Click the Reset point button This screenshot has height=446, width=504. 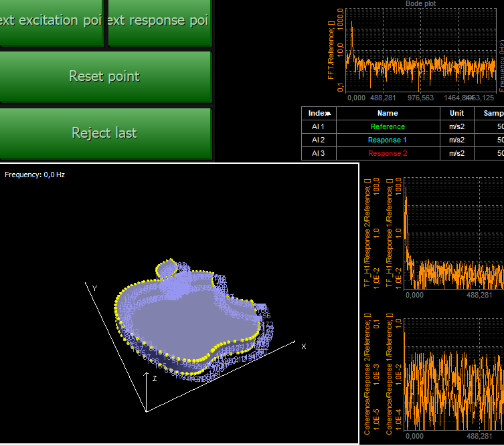105,77
